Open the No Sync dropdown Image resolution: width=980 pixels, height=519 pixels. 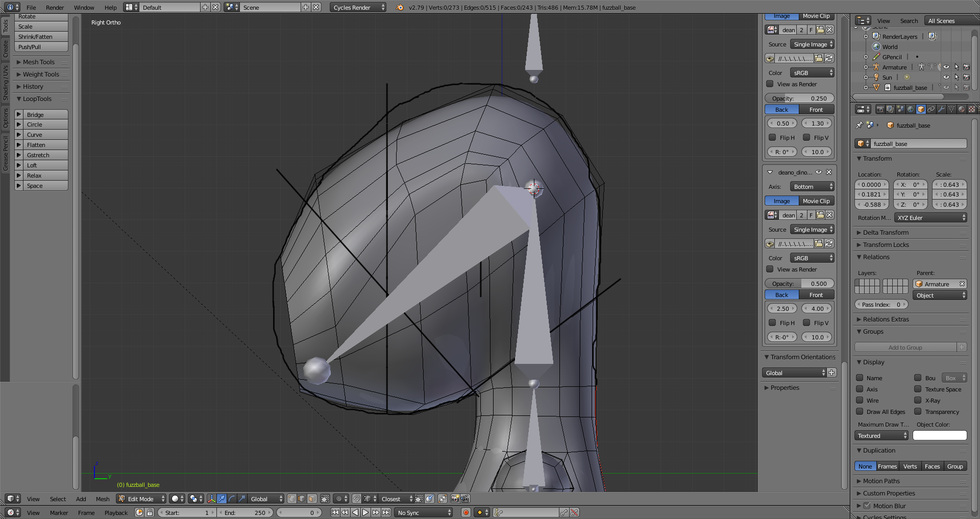coord(424,512)
